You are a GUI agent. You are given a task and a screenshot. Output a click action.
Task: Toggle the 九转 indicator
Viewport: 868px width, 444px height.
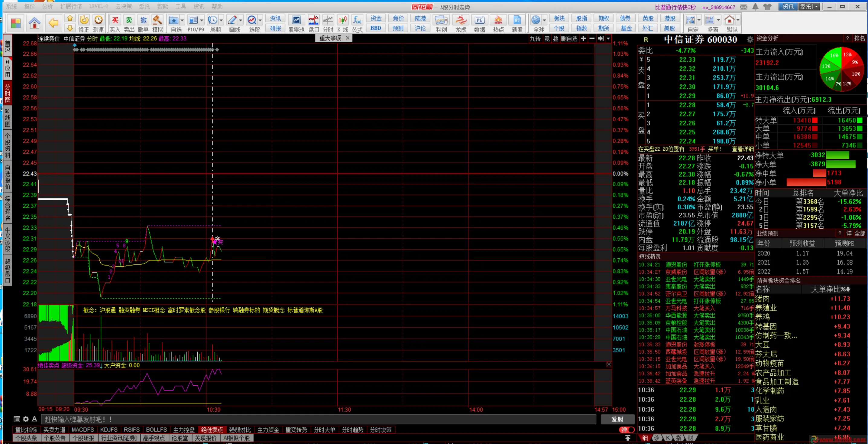pyautogui.click(x=535, y=39)
